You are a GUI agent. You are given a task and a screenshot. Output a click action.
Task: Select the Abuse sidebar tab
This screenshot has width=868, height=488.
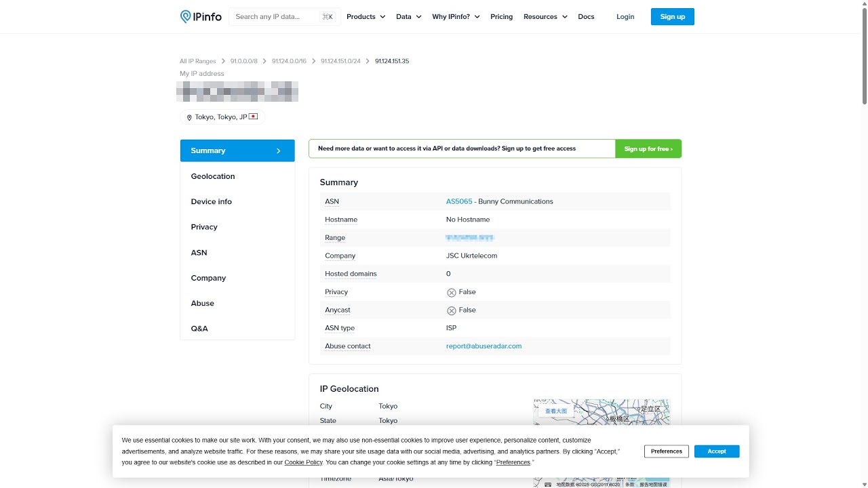pyautogui.click(x=237, y=303)
